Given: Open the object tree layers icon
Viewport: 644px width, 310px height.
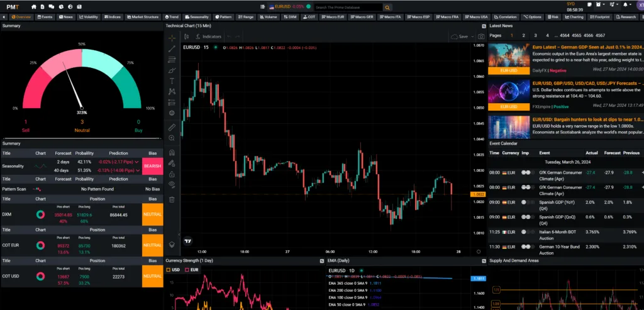Looking at the screenshot, I should [172, 245].
